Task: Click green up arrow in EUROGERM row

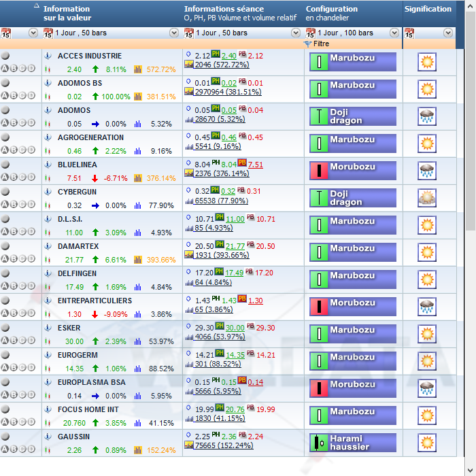Action: [95, 369]
